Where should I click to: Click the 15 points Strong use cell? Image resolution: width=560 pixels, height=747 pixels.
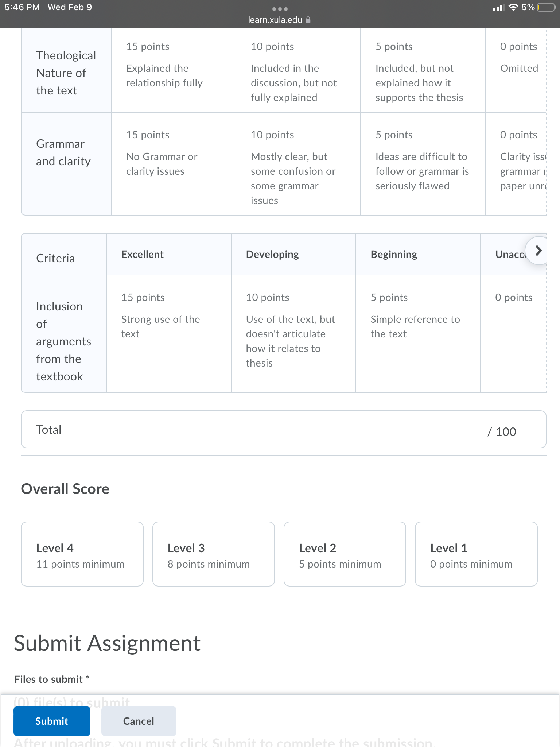pos(169,334)
